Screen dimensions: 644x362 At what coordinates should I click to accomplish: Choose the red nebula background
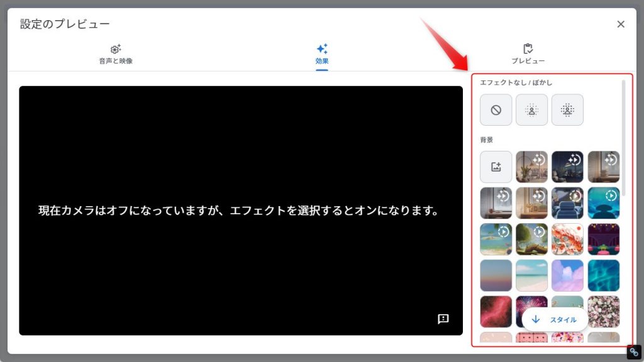496,312
